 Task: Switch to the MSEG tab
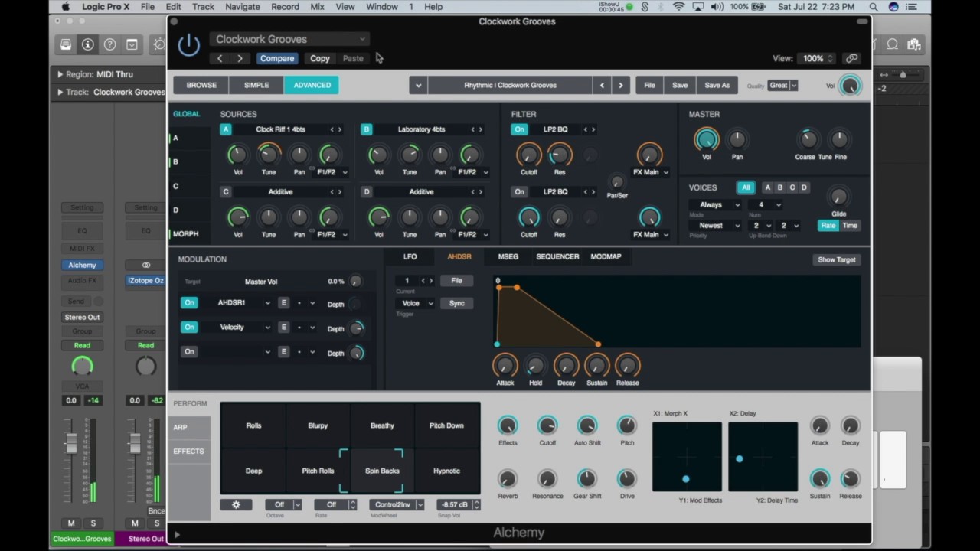[508, 256]
